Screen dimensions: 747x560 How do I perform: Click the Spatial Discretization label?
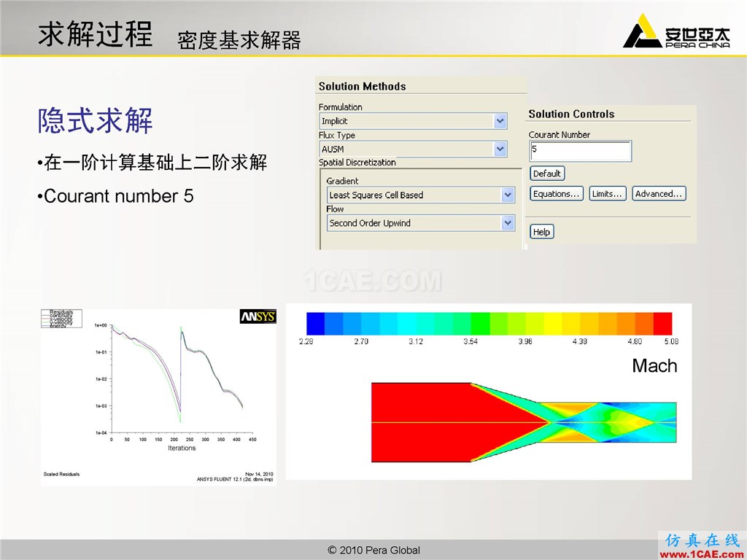pyautogui.click(x=357, y=163)
